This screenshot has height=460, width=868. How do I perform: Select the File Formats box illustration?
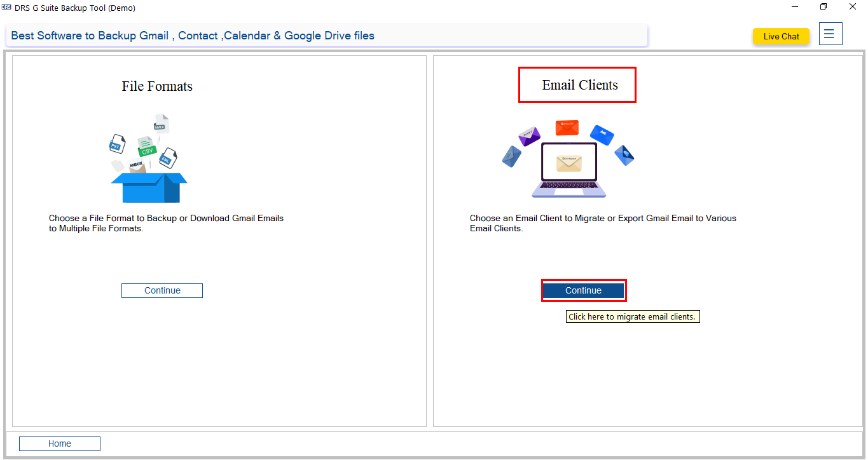pyautogui.click(x=149, y=159)
